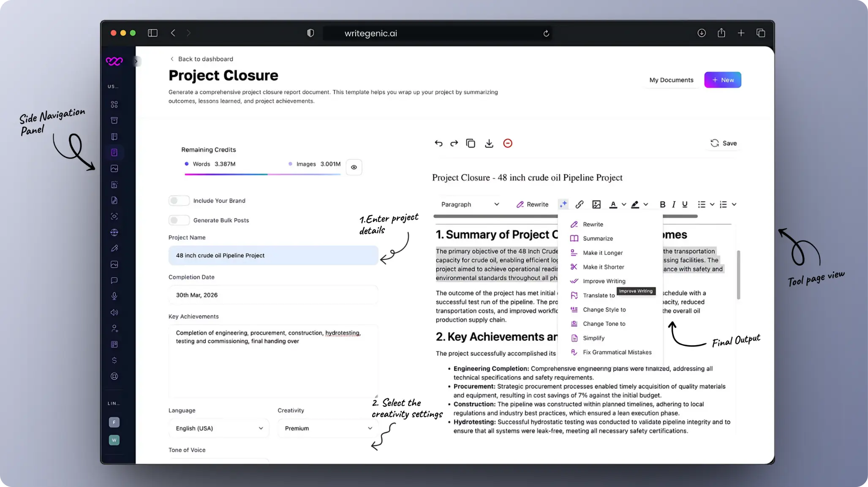The width and height of the screenshot is (868, 487).
Task: Insert a link with chain icon
Action: (x=580, y=204)
